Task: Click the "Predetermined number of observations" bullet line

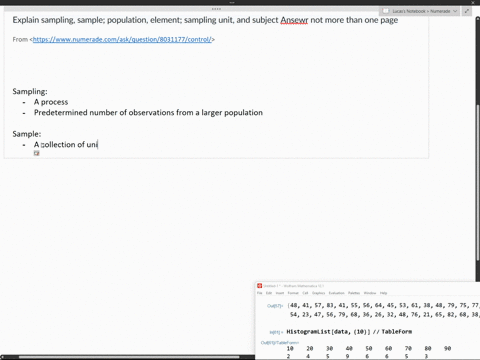Action: tap(148, 113)
